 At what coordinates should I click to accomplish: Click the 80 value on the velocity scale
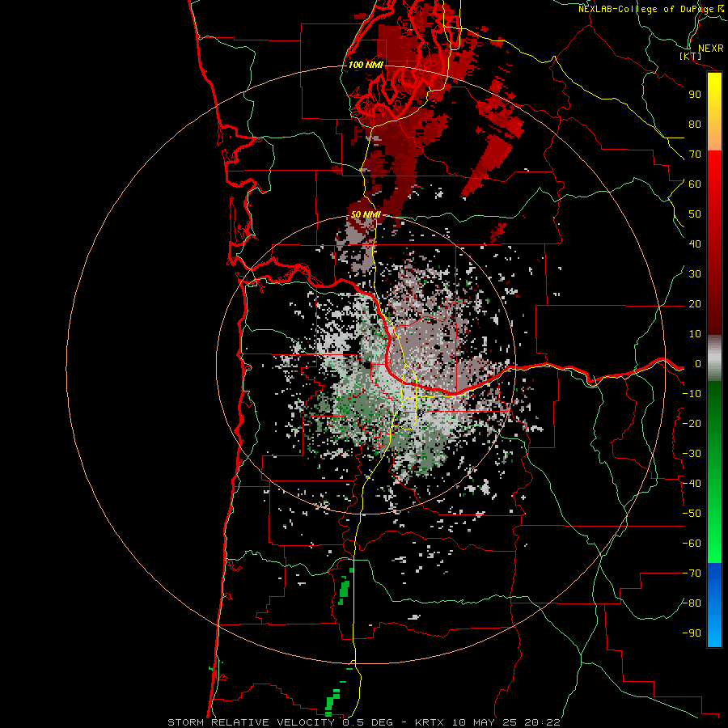click(x=695, y=124)
